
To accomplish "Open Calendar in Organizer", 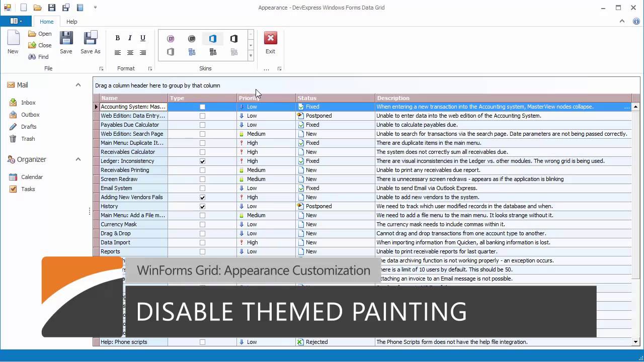I will [x=26, y=177].
